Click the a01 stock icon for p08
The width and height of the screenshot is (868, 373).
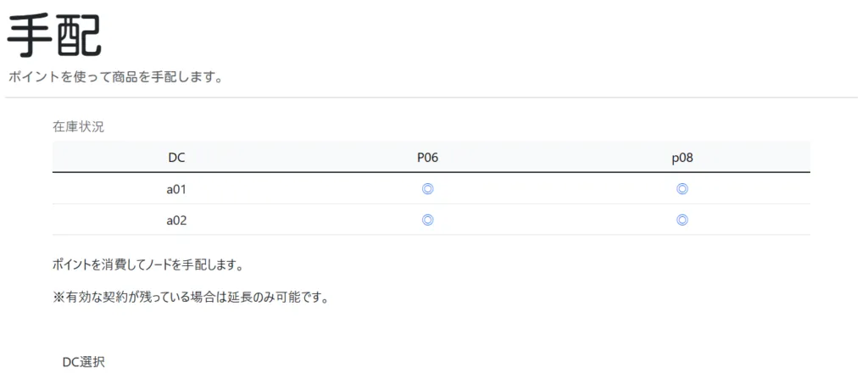tap(682, 189)
